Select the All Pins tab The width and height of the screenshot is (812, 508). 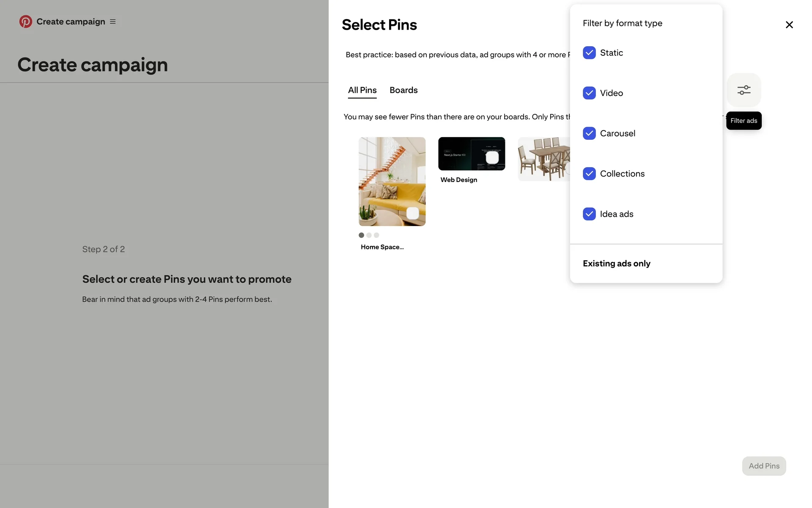[x=362, y=90]
